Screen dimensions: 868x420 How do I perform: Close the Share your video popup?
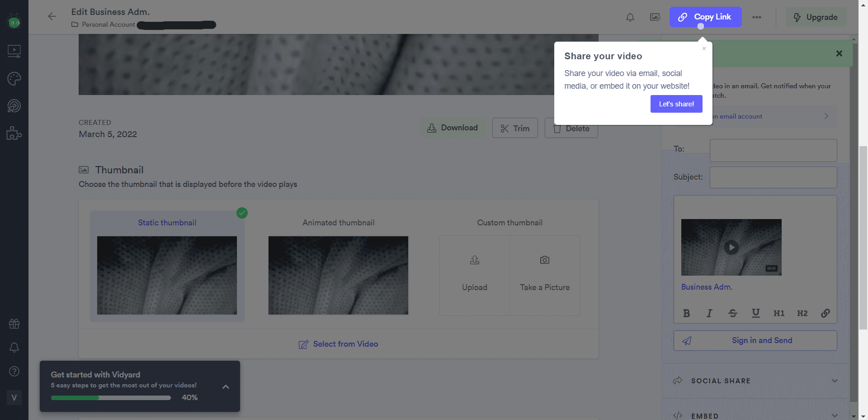click(x=704, y=48)
